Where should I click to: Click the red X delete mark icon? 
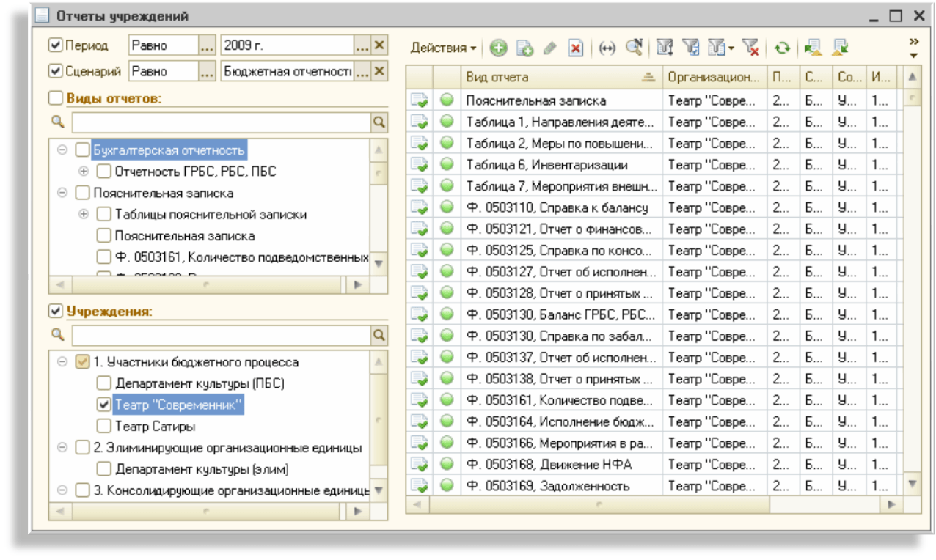pos(576,48)
